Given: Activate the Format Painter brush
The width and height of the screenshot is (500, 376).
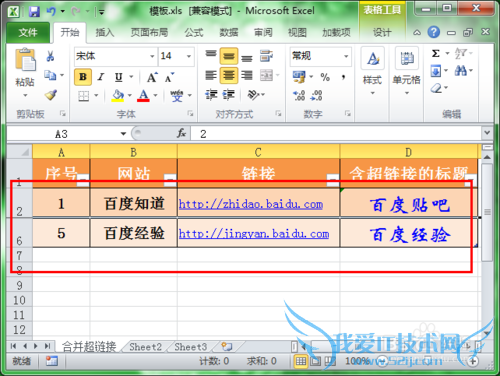Looking at the screenshot, I should coord(51,95).
